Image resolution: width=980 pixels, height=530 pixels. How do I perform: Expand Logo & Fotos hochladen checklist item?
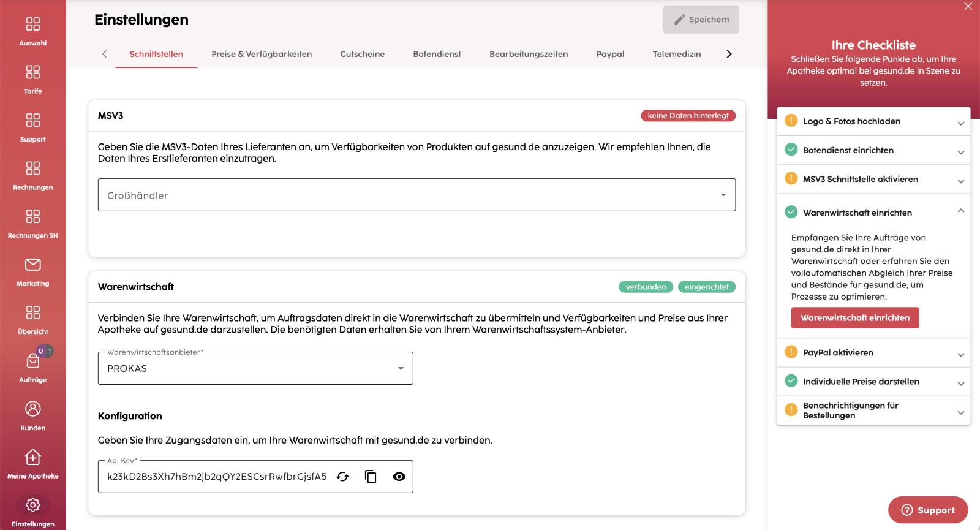pos(960,123)
